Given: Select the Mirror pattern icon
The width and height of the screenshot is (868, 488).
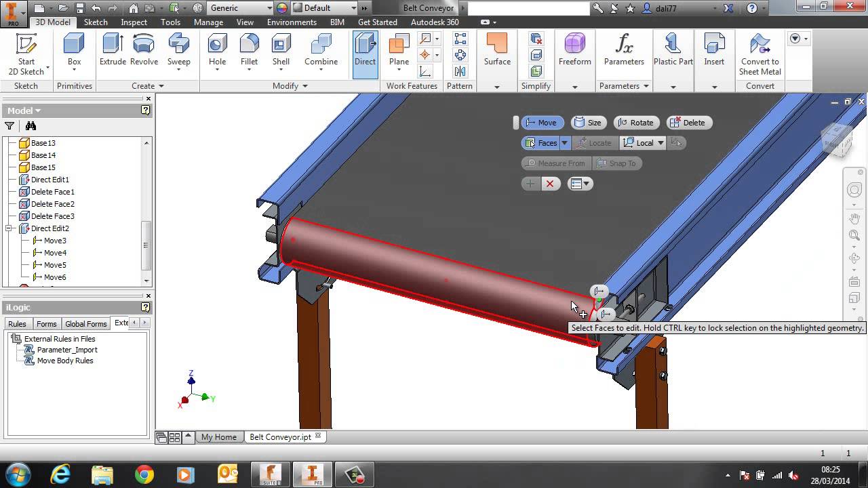Looking at the screenshot, I should click(x=460, y=71).
